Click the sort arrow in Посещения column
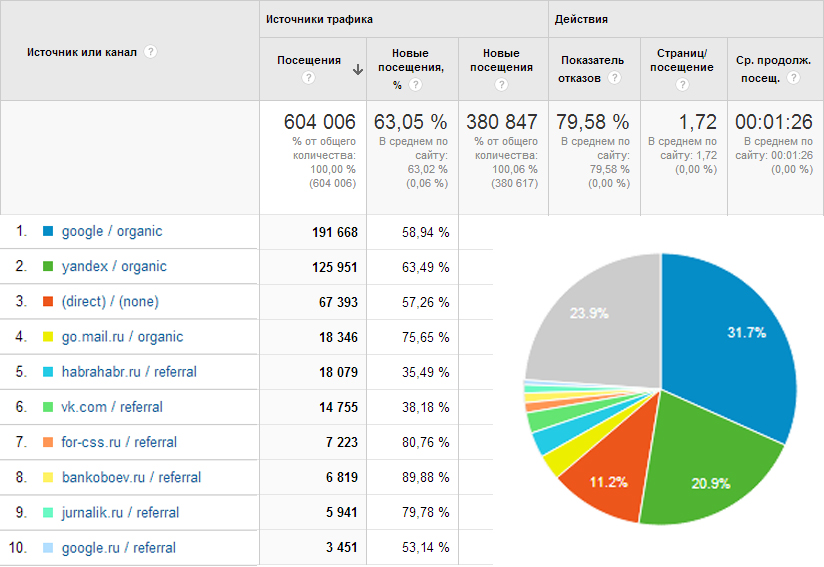Image resolution: width=824 pixels, height=567 pixels. 357,69
